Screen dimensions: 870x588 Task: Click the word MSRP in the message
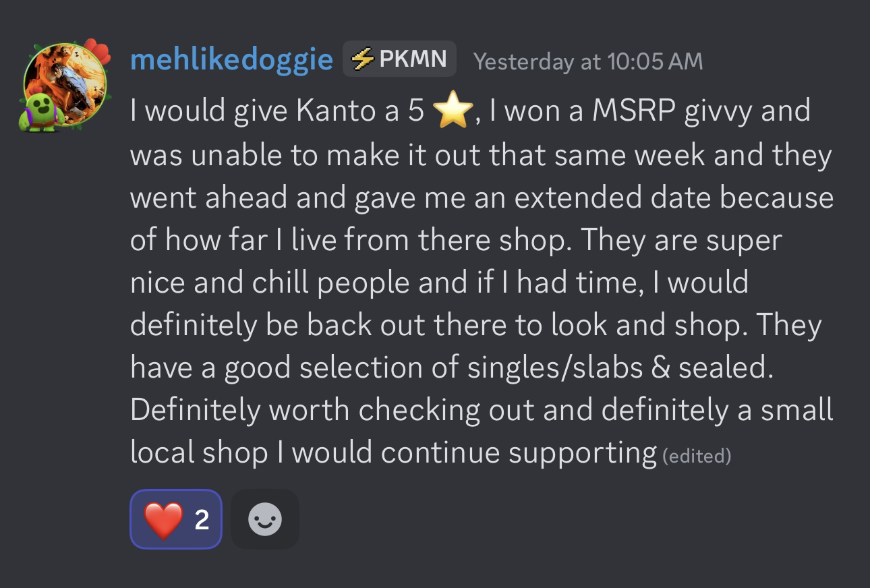pyautogui.click(x=633, y=112)
